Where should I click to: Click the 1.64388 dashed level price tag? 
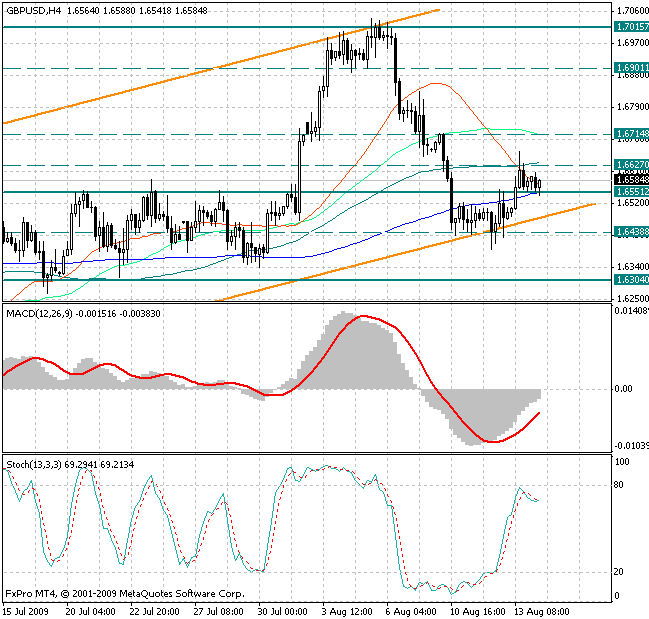tap(631, 232)
